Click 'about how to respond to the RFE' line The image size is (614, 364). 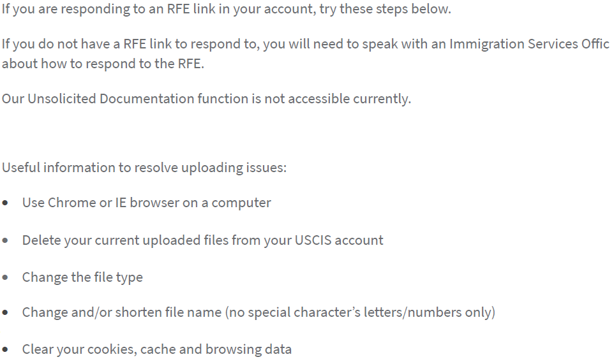(103, 63)
